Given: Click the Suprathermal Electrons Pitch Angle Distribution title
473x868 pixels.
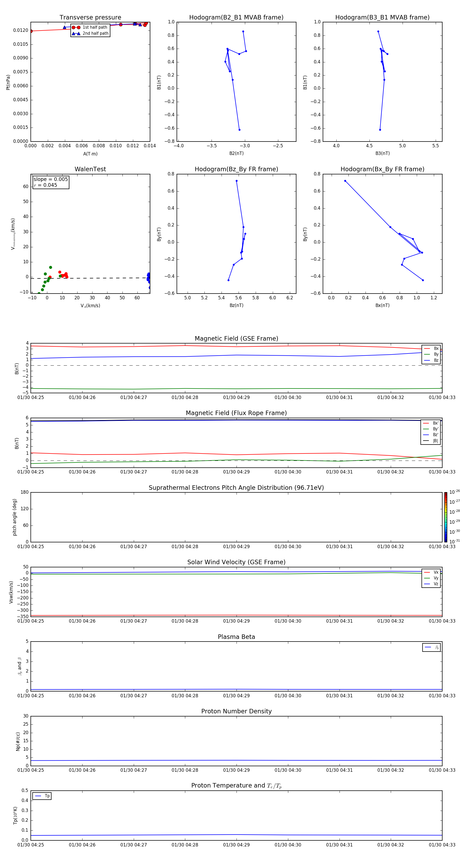Looking at the screenshot, I should point(236,488).
